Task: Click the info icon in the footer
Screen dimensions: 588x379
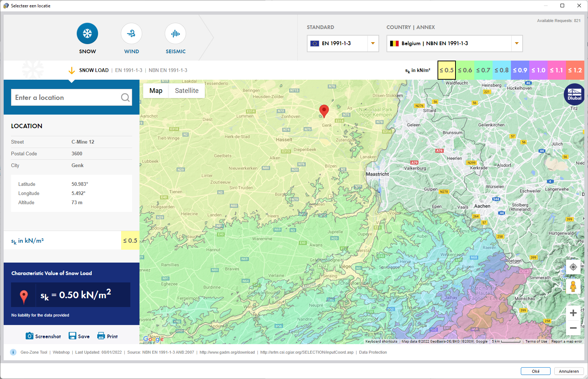Action: tap(13, 352)
